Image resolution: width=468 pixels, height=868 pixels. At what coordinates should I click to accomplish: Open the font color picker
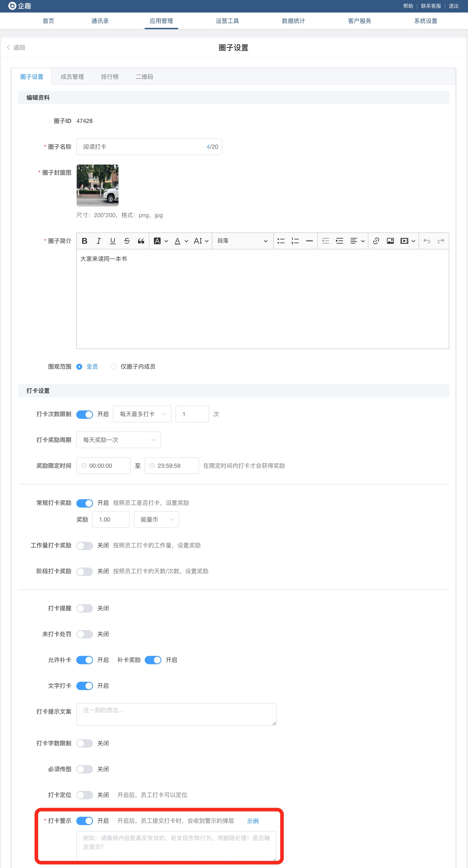181,241
